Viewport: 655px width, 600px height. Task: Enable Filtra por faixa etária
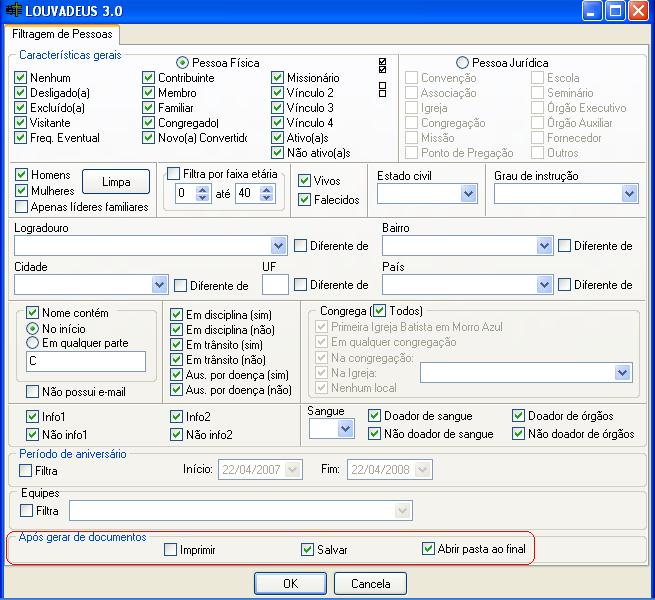[x=173, y=173]
